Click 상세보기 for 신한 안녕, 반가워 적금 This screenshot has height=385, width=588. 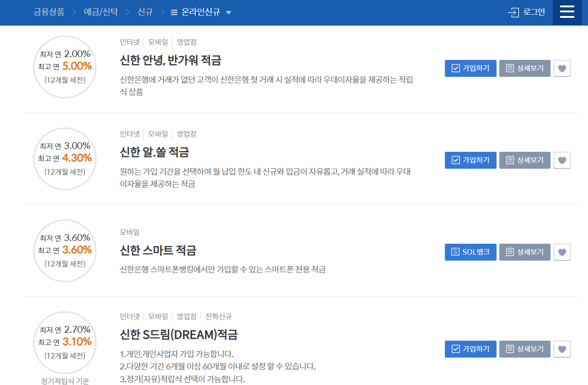[525, 68]
